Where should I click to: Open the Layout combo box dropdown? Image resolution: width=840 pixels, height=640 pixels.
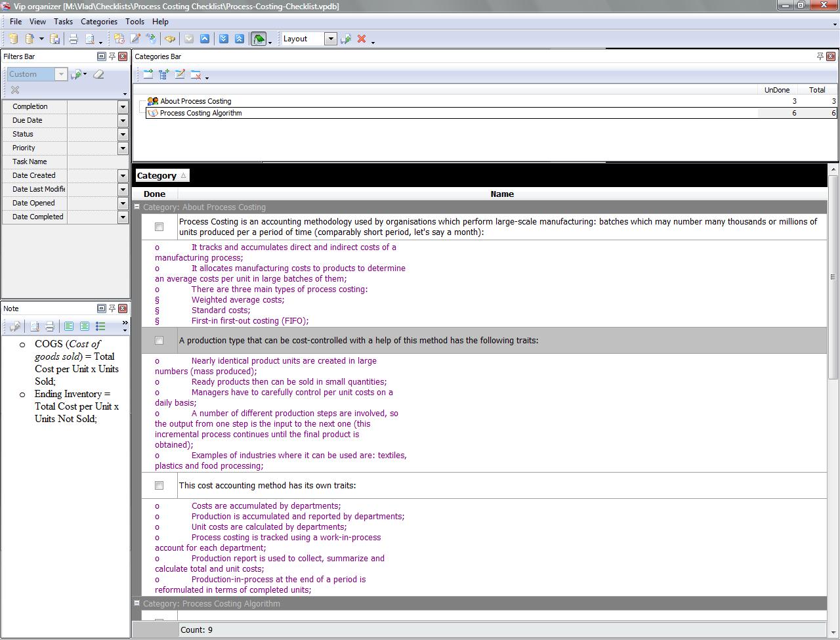331,39
